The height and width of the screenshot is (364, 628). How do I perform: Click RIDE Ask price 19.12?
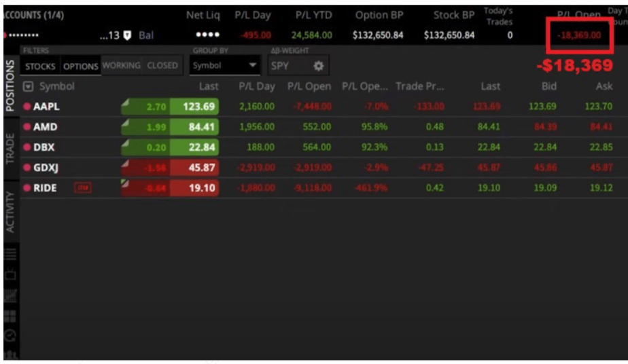pyautogui.click(x=601, y=188)
